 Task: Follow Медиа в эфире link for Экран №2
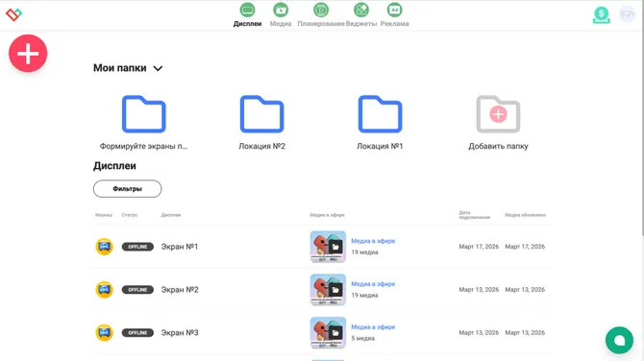click(x=373, y=284)
